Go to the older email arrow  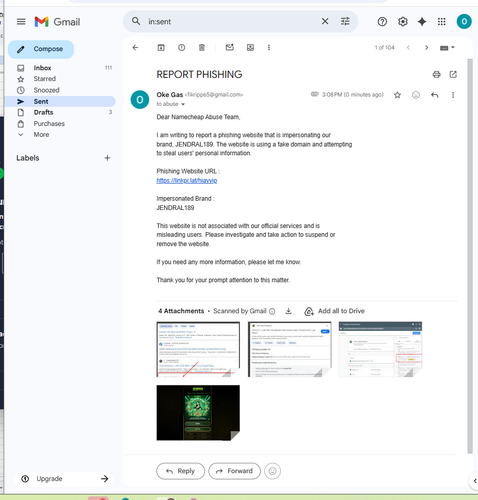426,48
